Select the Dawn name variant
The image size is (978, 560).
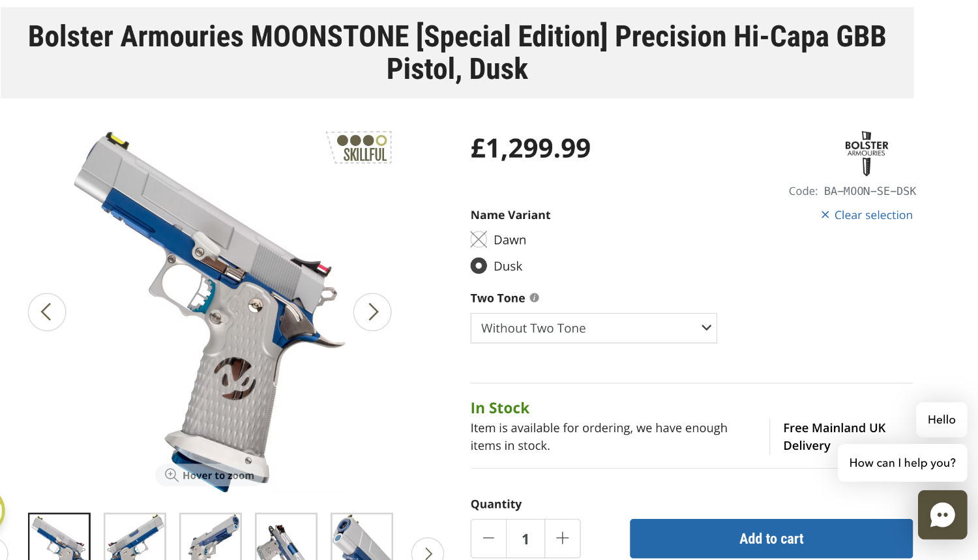click(x=479, y=240)
